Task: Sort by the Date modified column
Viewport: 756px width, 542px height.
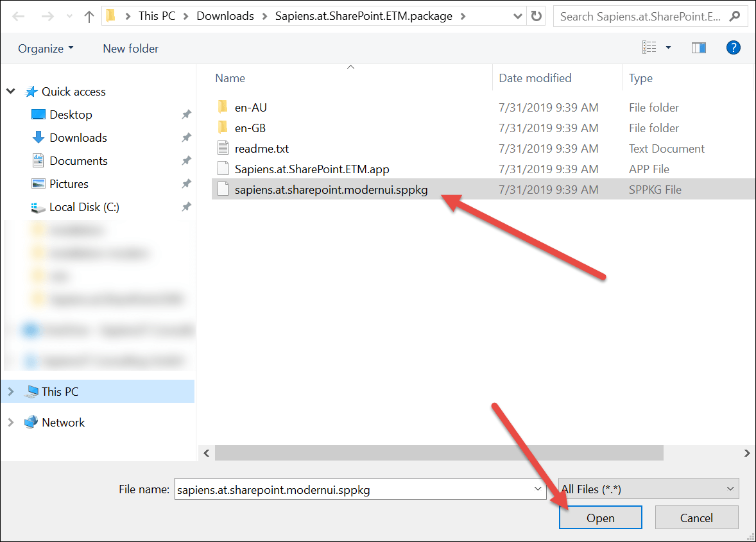Action: tap(535, 78)
